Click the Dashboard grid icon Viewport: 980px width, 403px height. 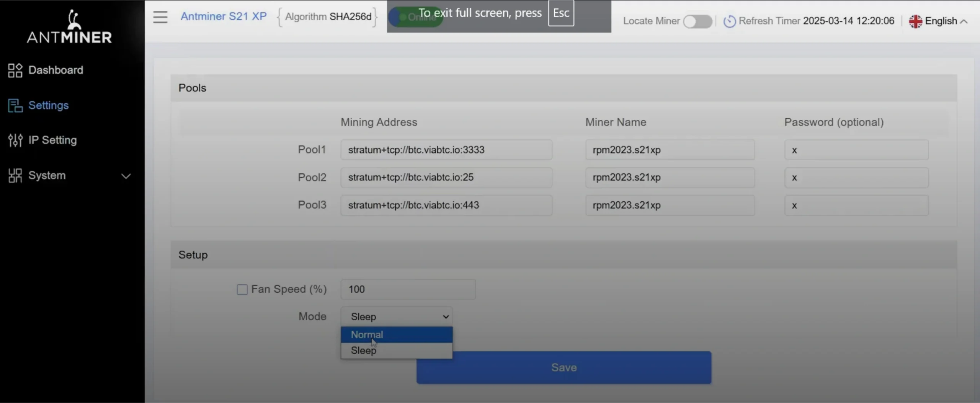(x=15, y=70)
